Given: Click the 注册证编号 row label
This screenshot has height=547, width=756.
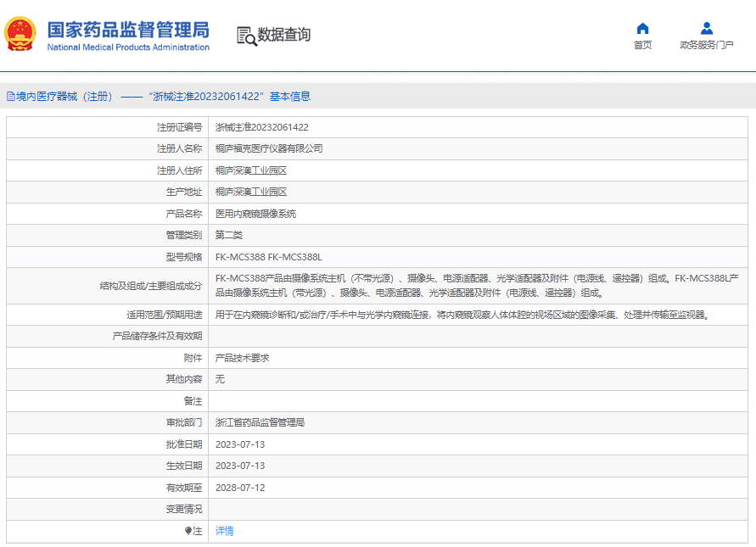Looking at the screenshot, I should pyautogui.click(x=179, y=127).
